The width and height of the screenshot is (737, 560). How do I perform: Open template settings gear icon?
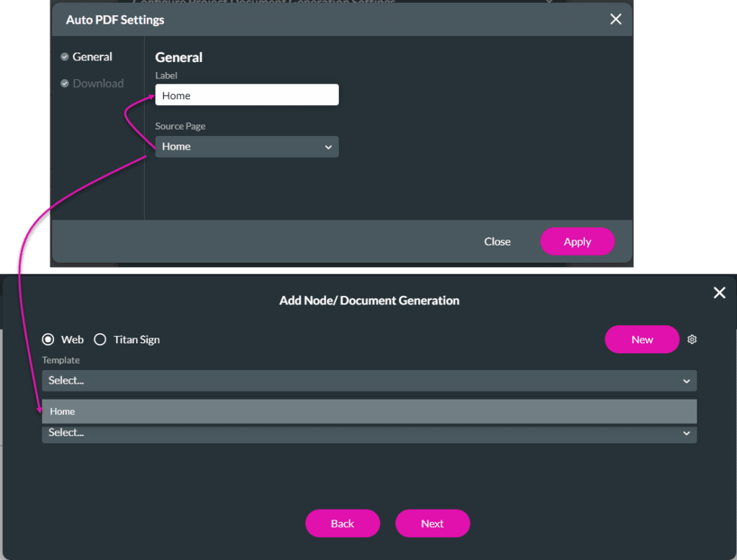[x=692, y=340]
